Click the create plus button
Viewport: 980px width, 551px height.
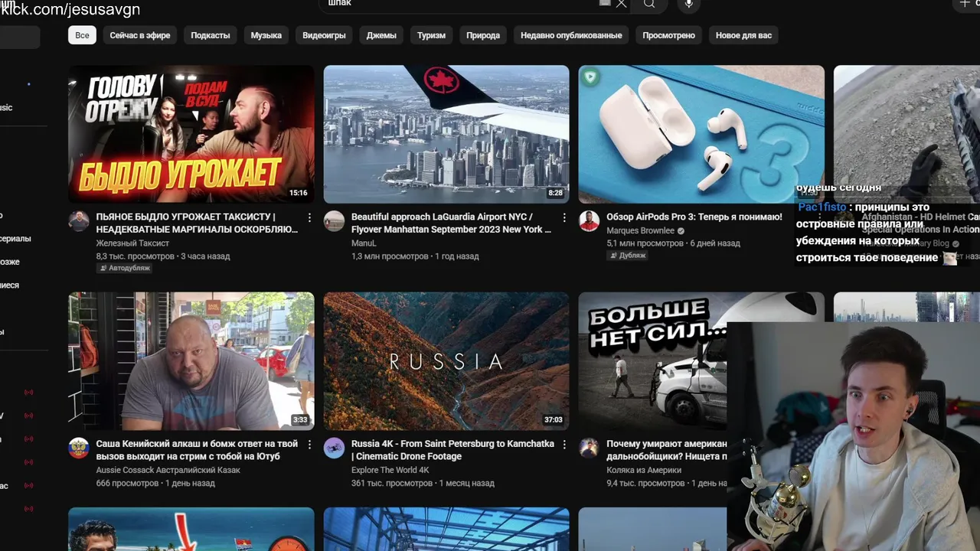965,4
